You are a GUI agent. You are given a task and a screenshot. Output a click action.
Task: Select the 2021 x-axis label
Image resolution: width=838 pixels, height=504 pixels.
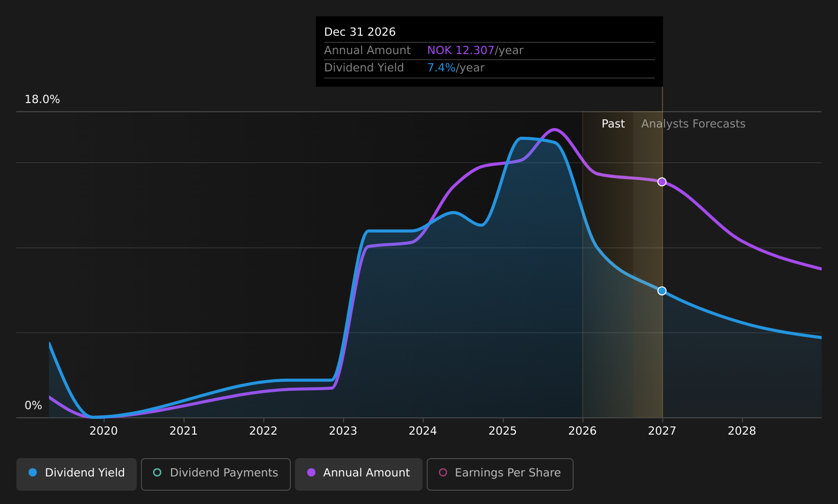click(x=183, y=431)
